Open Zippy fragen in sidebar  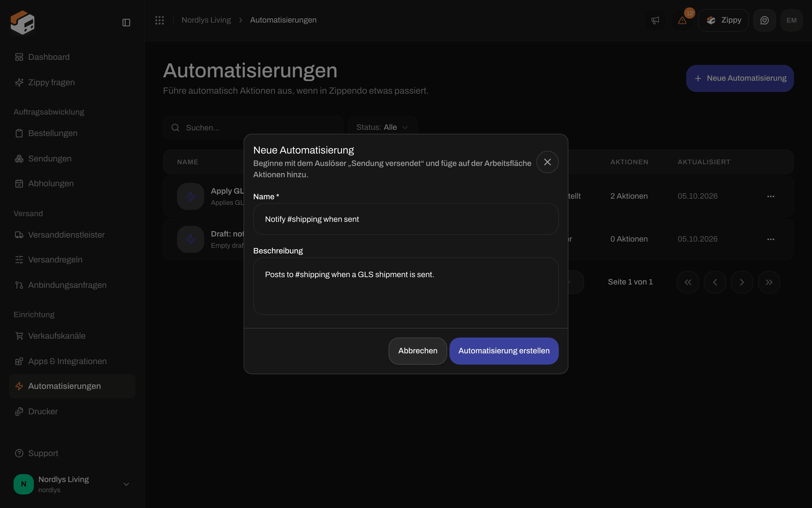click(72, 82)
